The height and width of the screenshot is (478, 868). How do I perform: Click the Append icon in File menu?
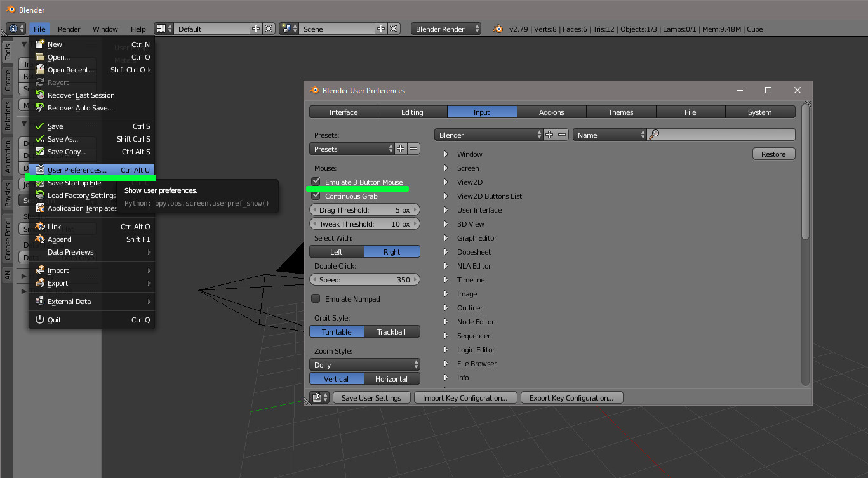pyautogui.click(x=40, y=239)
